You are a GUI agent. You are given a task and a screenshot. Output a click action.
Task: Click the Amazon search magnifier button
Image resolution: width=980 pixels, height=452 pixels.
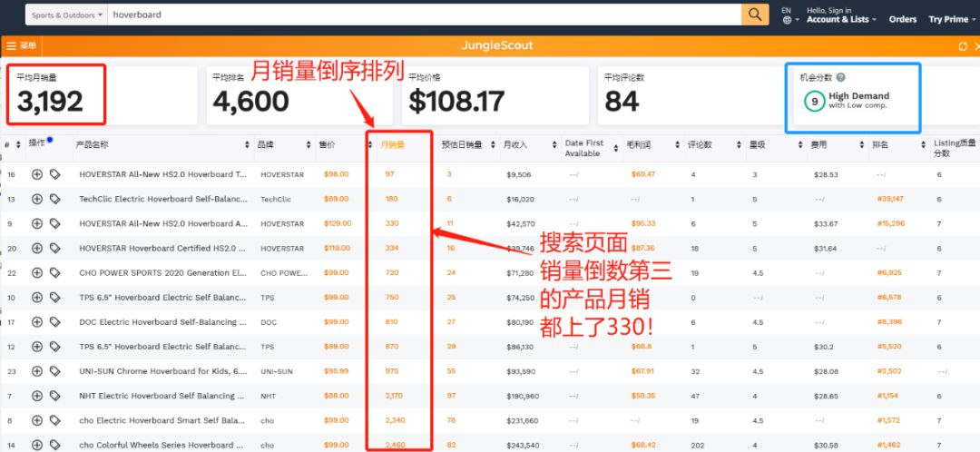755,14
